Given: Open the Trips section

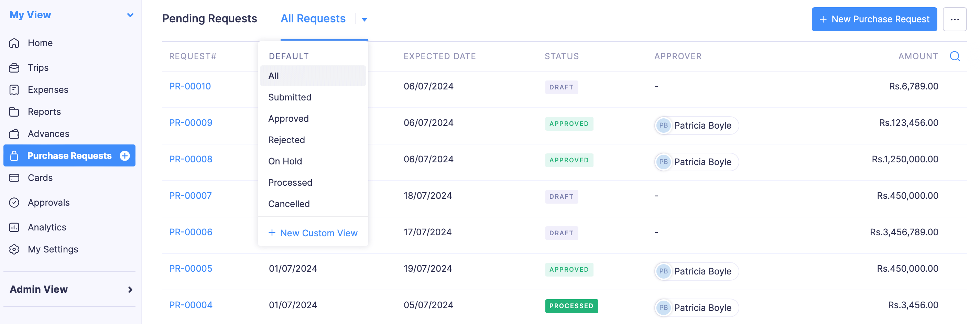Looking at the screenshot, I should pos(38,67).
